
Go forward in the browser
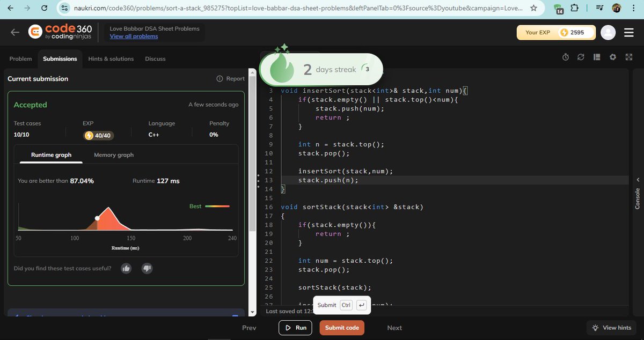(26, 8)
